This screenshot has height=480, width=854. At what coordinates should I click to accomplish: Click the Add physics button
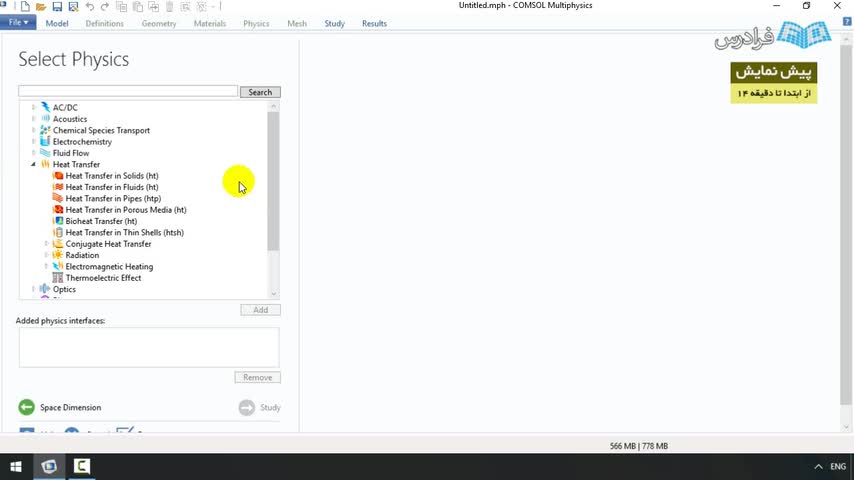coord(260,309)
